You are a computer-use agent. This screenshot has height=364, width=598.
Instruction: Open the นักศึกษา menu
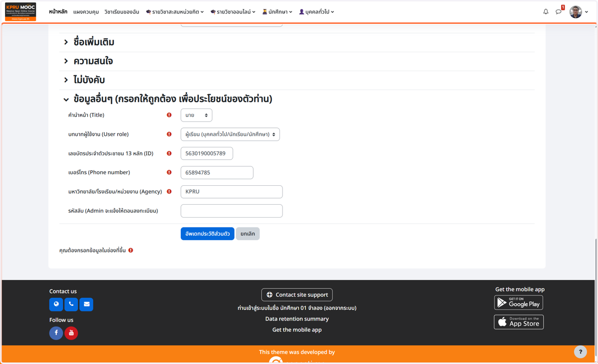(277, 11)
